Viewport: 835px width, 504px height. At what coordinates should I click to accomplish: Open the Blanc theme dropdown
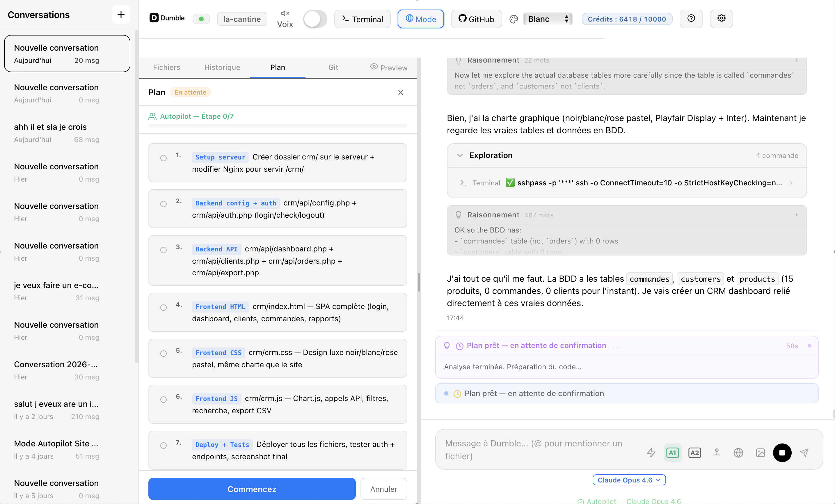(x=548, y=19)
